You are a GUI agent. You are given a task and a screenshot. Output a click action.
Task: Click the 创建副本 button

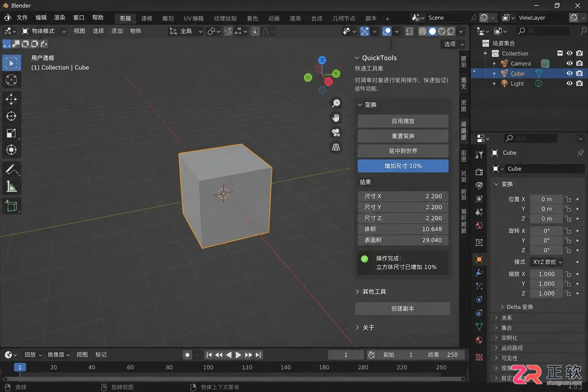(x=403, y=309)
